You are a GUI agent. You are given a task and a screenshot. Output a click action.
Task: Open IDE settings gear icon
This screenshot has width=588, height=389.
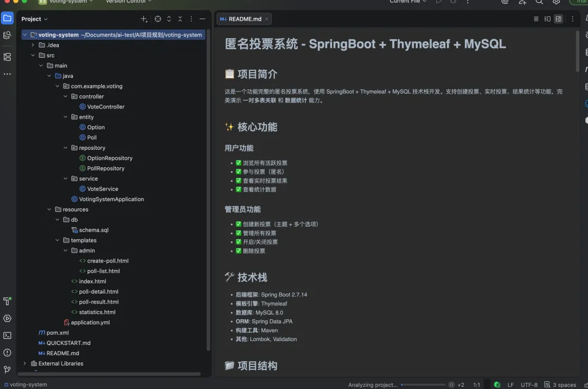tap(556, 2)
